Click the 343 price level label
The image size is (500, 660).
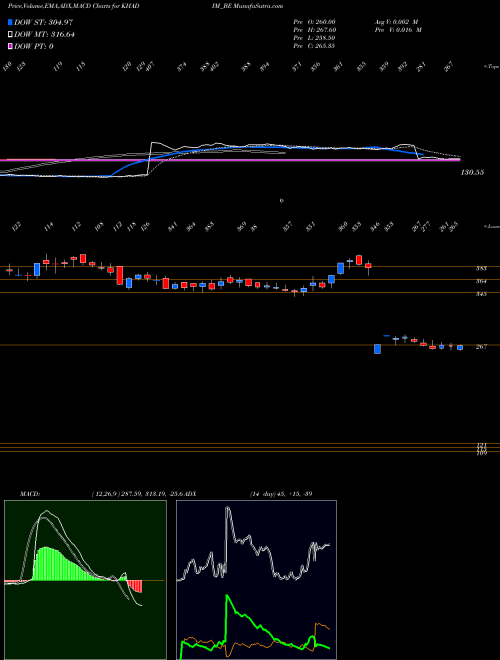pos(481,294)
